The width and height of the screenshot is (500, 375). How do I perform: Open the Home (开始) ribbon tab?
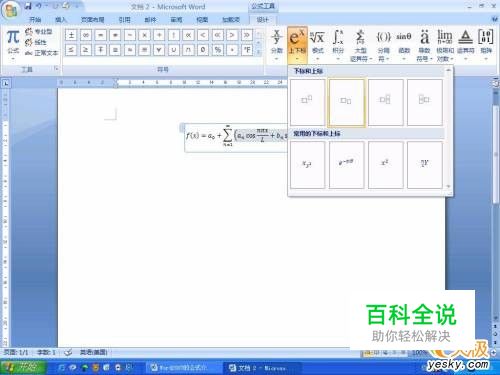click(x=35, y=20)
